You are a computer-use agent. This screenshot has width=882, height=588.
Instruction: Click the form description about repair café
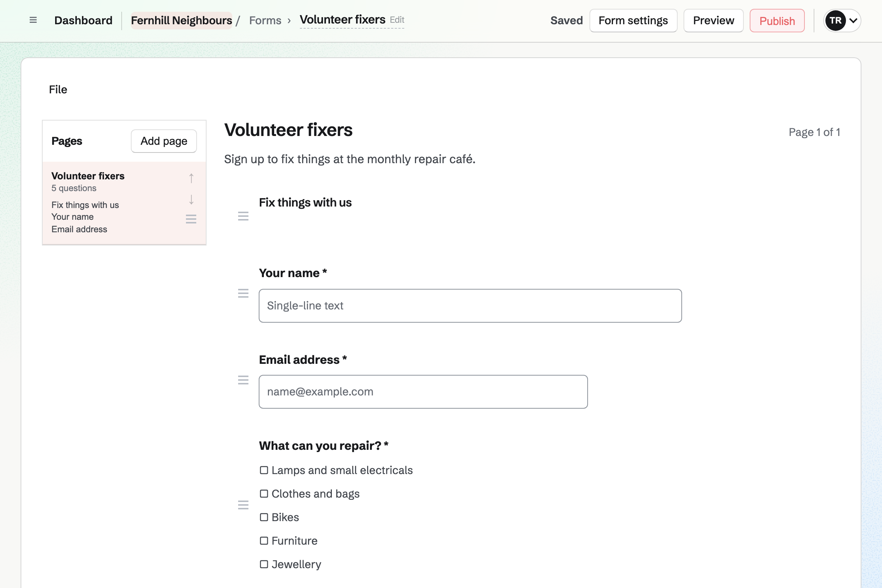349,159
